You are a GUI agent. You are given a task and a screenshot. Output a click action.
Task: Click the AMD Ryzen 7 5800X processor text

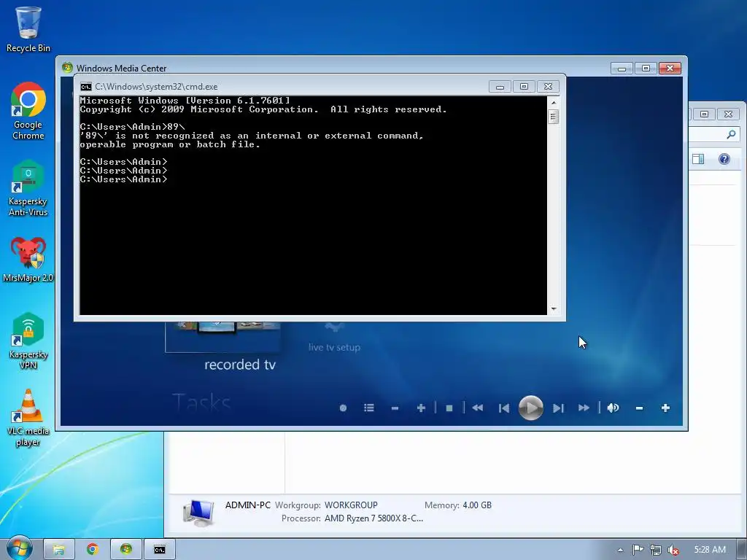pyautogui.click(x=374, y=518)
